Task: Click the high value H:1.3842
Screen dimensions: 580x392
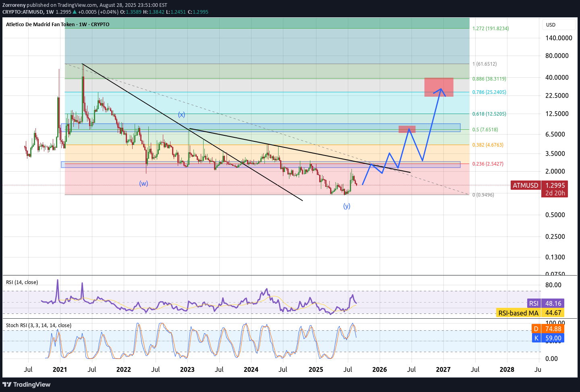Action: coord(154,12)
